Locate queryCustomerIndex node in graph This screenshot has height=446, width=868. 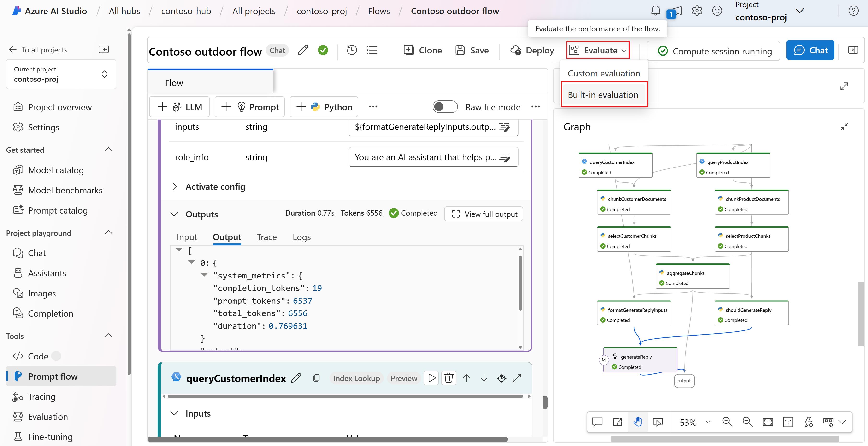point(501,378)
